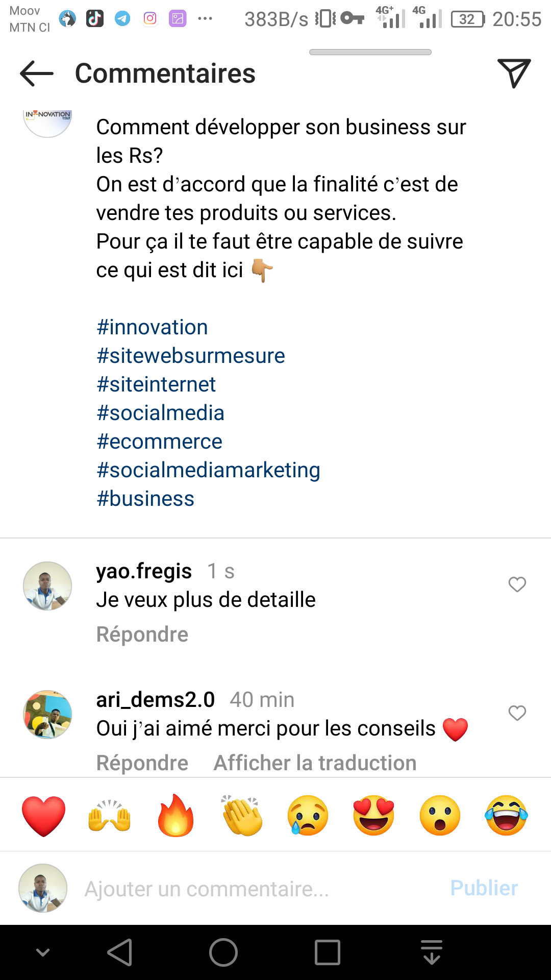Collapse keyboard with the down chevron
Viewport: 551px width, 980px height.
(x=43, y=952)
